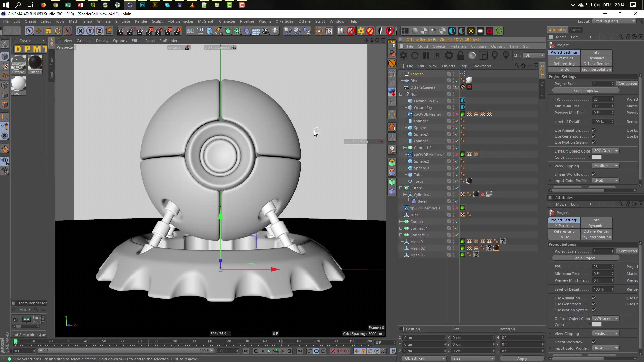The width and height of the screenshot is (644, 362).
Task: Open Octane settings gear icon
Action: [449, 56]
